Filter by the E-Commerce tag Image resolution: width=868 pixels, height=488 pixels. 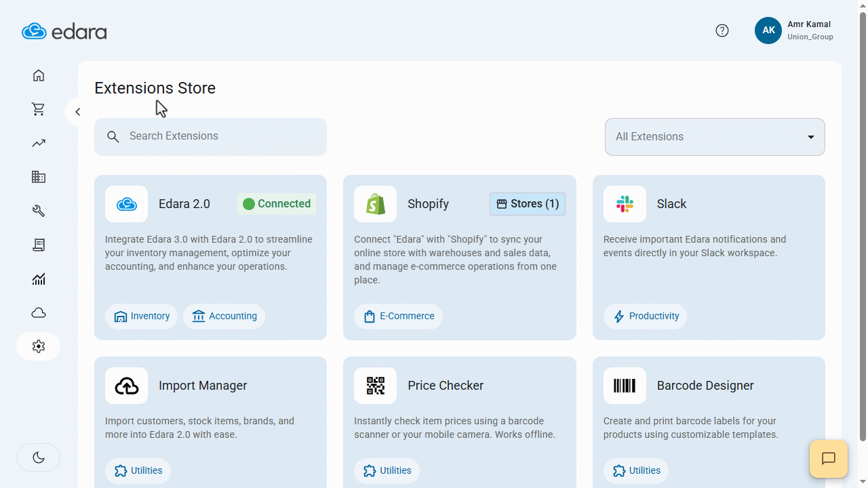[x=399, y=317]
